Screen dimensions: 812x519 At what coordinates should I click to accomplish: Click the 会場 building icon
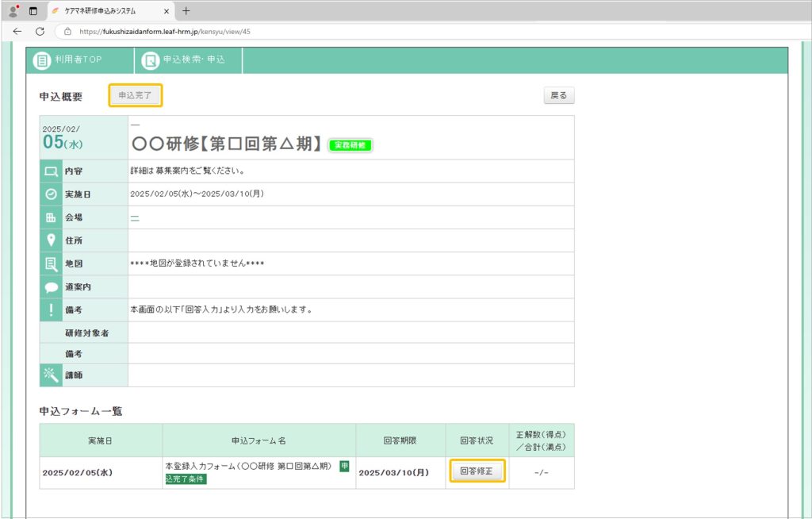[x=52, y=217]
